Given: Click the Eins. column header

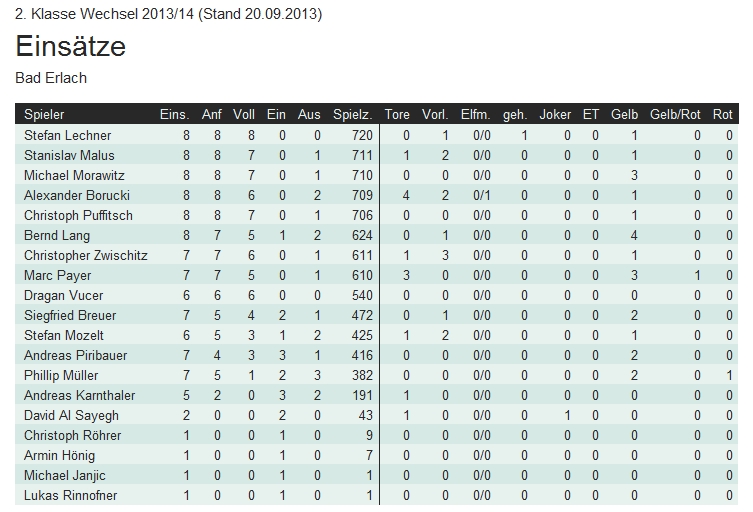Looking at the screenshot, I should point(174,115).
